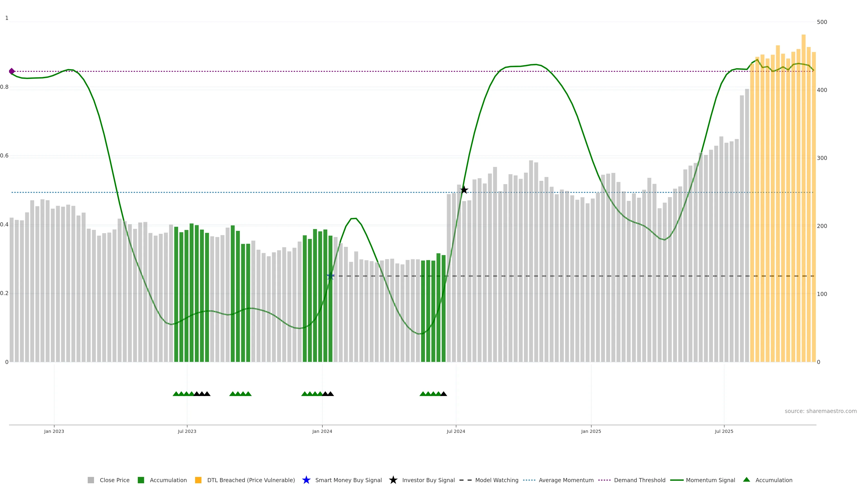Click the green Accumulation triangle in the legend
Image resolution: width=868 pixels, height=488 pixels.
tap(746, 480)
